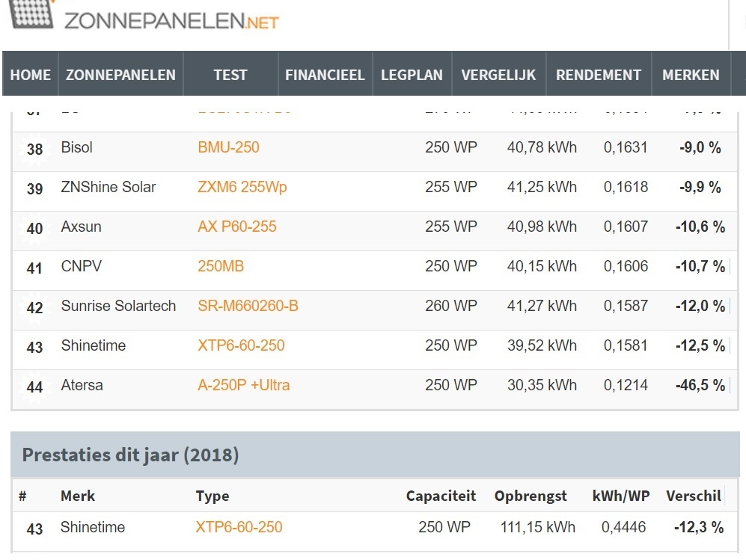This screenshot has width=746, height=560.
Task: Click the 41,27 kWh yield value
Action: 542,306
